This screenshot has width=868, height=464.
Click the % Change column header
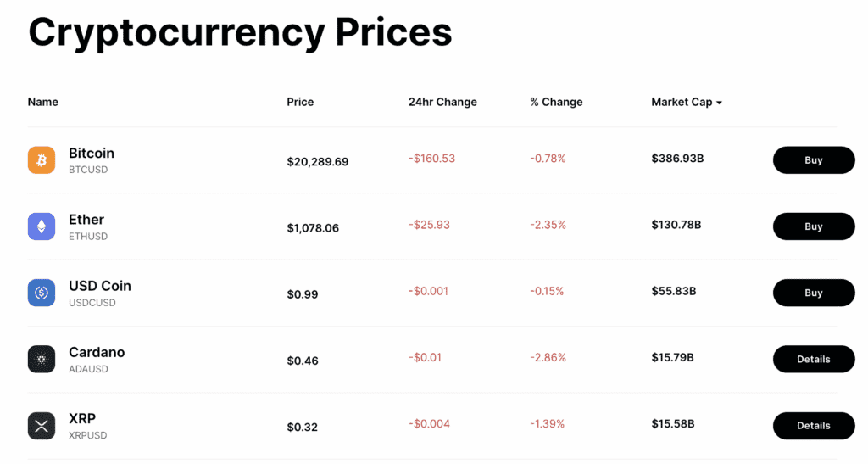[x=556, y=102]
